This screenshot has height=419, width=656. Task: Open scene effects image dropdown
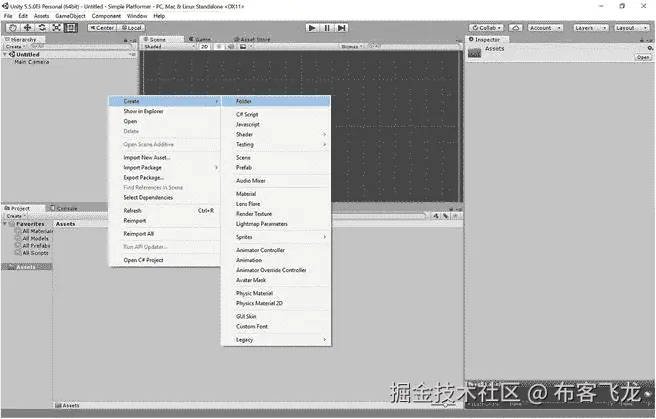pos(245,46)
